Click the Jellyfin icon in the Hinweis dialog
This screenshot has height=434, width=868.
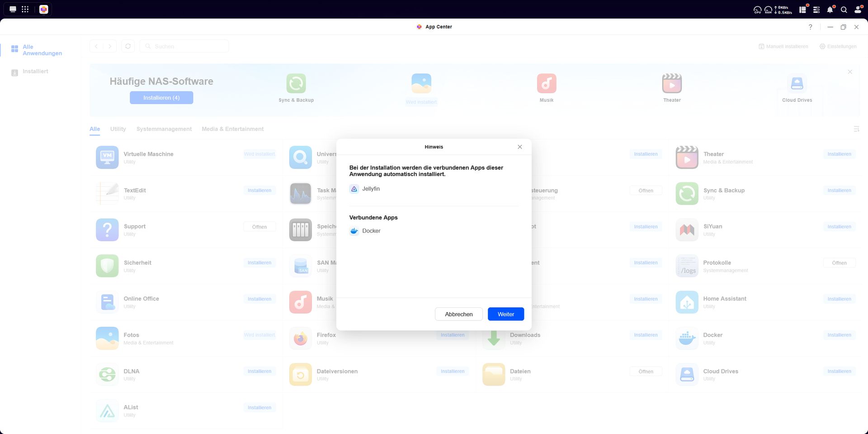(x=354, y=189)
